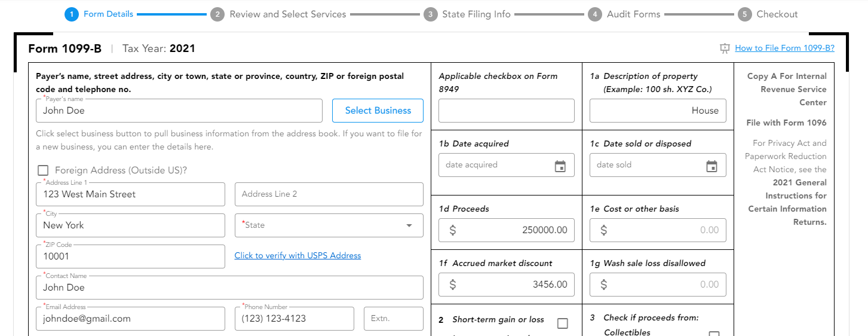
Task: Click Accrued market discount amount 3456.00
Action: 507,285
